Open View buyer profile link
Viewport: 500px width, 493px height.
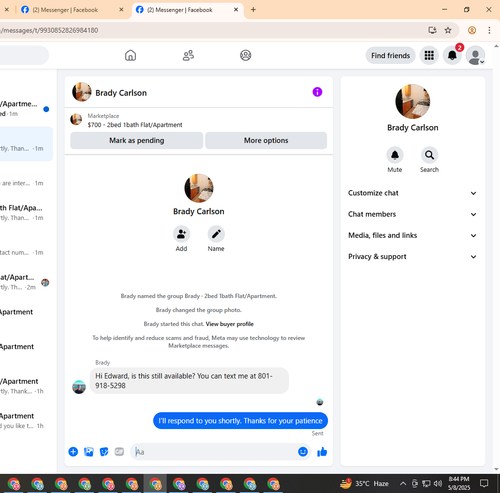click(230, 324)
